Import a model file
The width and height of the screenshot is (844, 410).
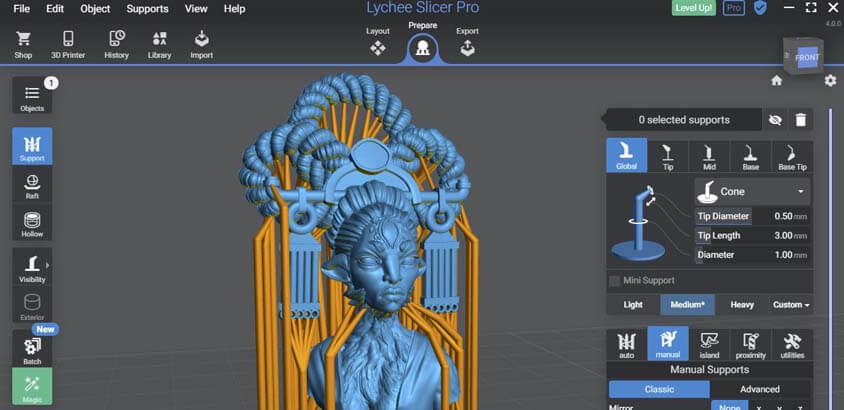[201, 45]
